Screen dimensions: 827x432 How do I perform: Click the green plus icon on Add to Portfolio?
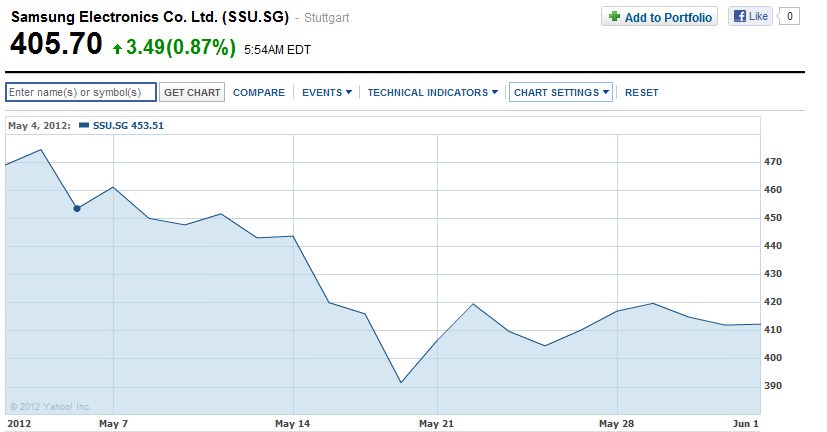pos(614,16)
